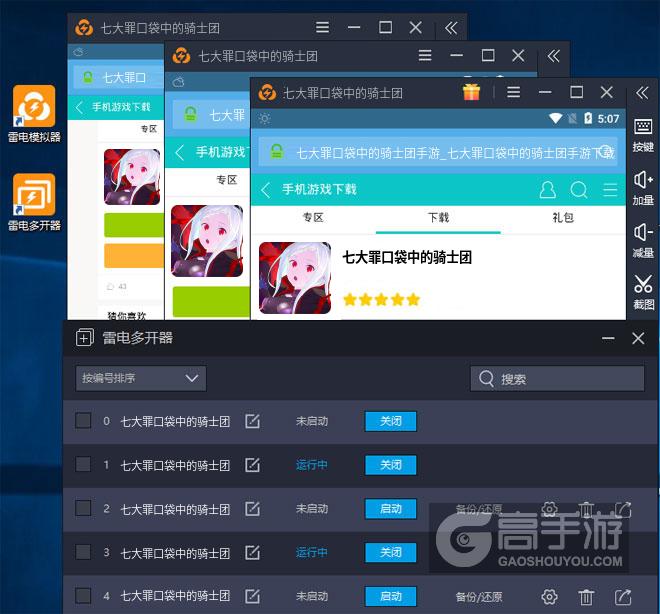Viewport: 660px width, 614px height.
Task: Check the box for instance 3
Action: point(83,552)
